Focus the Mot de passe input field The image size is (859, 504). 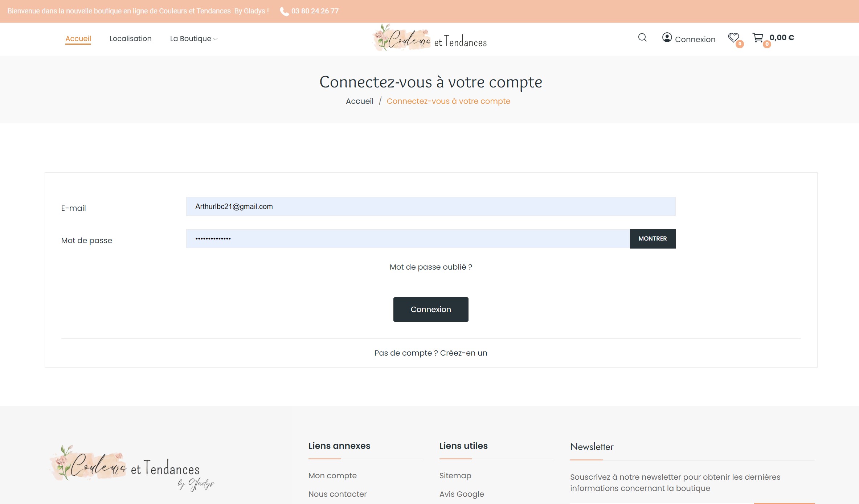pyautogui.click(x=408, y=239)
